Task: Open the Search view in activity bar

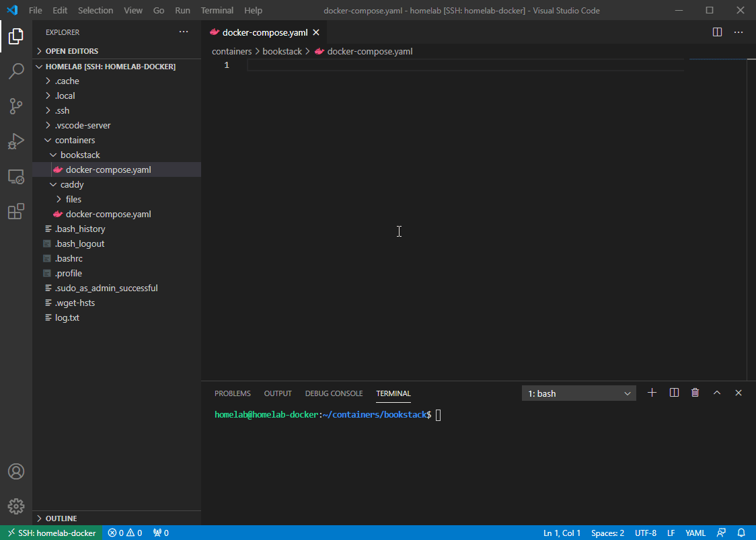Action: pos(16,71)
